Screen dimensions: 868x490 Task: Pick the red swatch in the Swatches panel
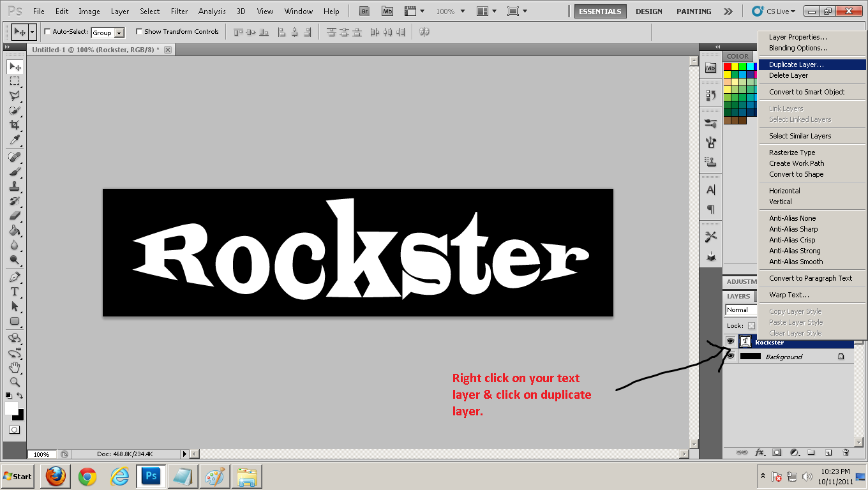pyautogui.click(x=727, y=66)
